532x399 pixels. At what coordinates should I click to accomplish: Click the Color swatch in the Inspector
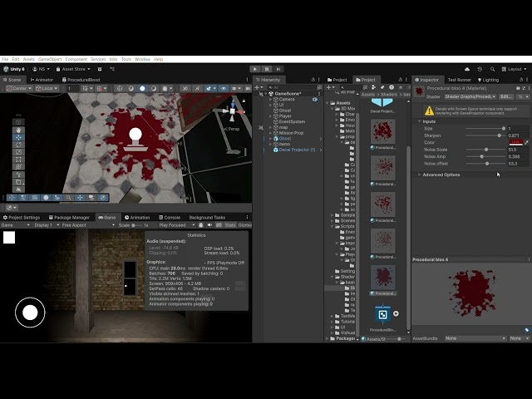pyautogui.click(x=515, y=142)
